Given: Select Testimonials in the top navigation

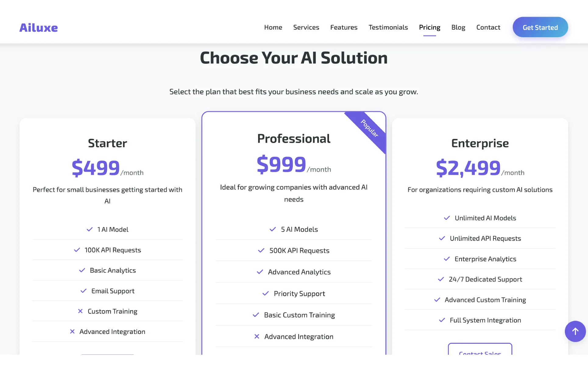Looking at the screenshot, I should point(388,27).
